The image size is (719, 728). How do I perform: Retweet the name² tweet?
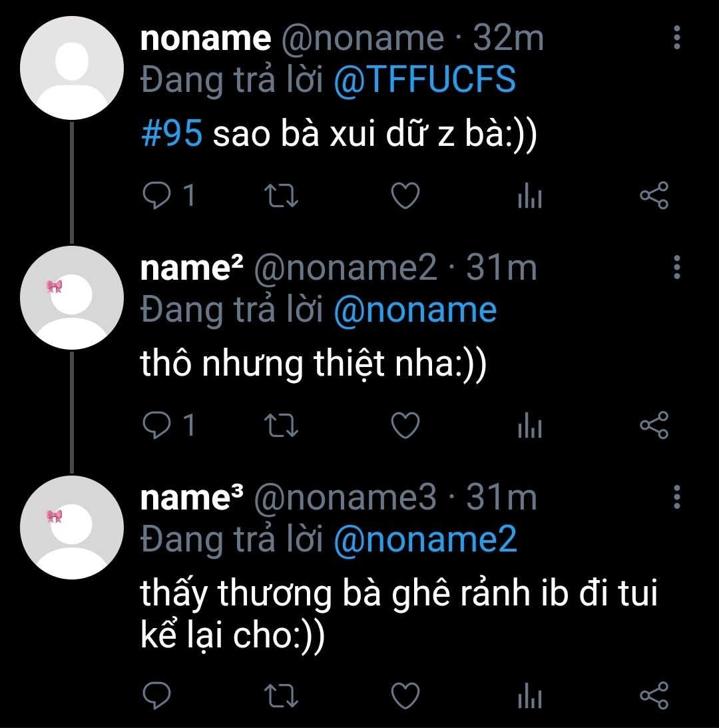(281, 426)
